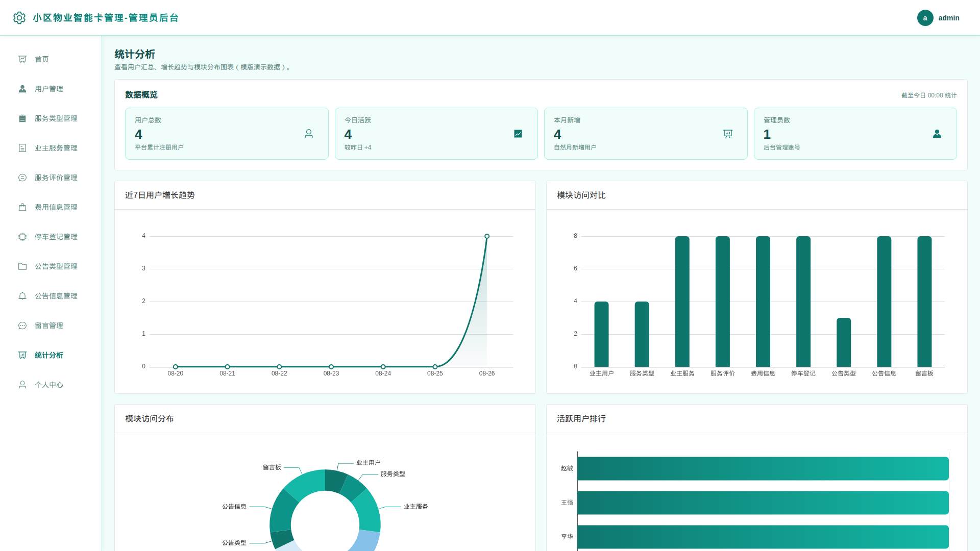Click the 服务类型 bar in bar chart
Screen dimensions: 980x551
(642, 334)
